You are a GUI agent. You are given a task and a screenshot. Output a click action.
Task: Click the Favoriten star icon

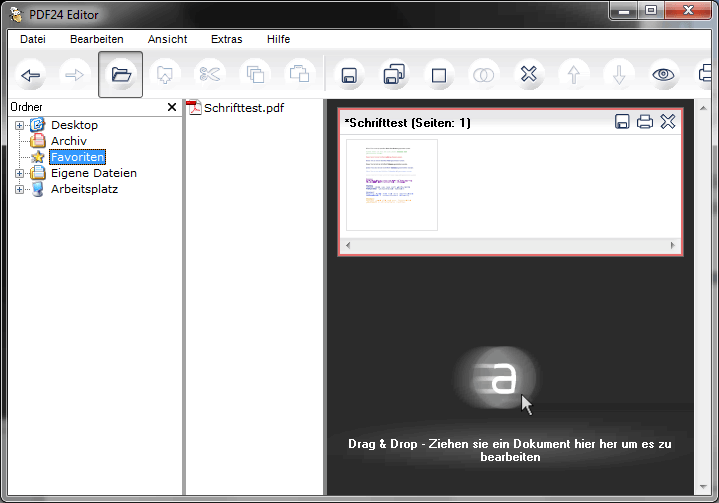(38, 157)
